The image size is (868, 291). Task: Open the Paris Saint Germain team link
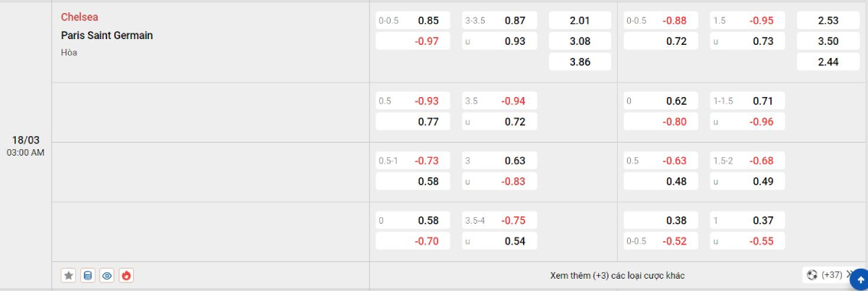coord(107,35)
